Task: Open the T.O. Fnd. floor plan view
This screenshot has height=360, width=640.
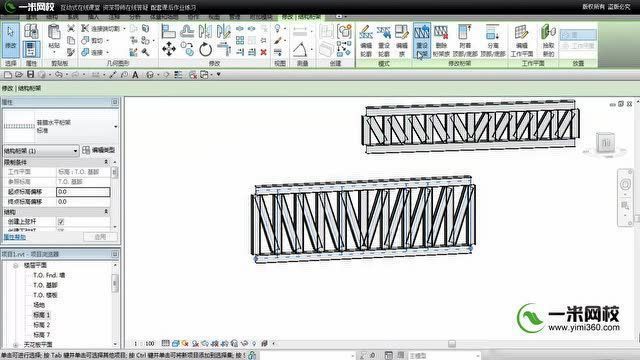Action: (x=49, y=275)
